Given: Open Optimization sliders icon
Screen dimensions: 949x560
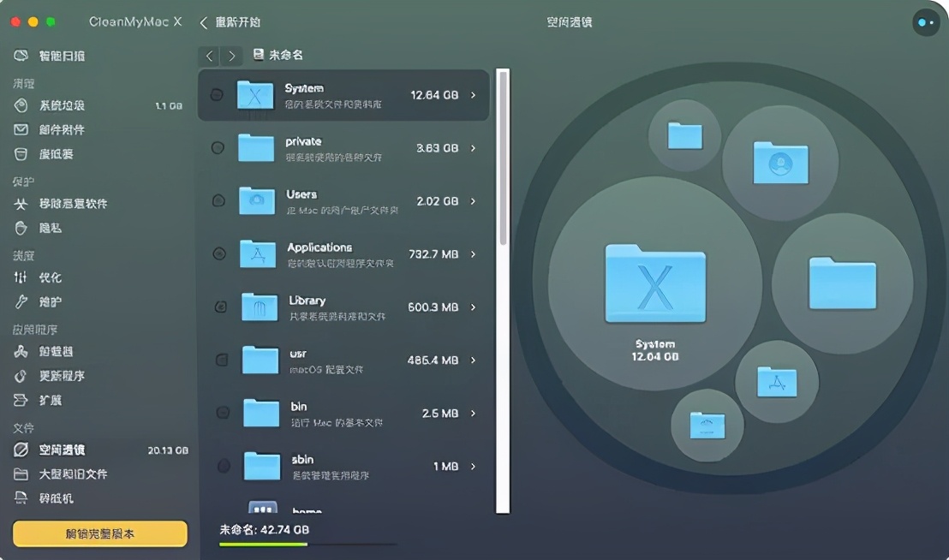Looking at the screenshot, I should tap(21, 277).
